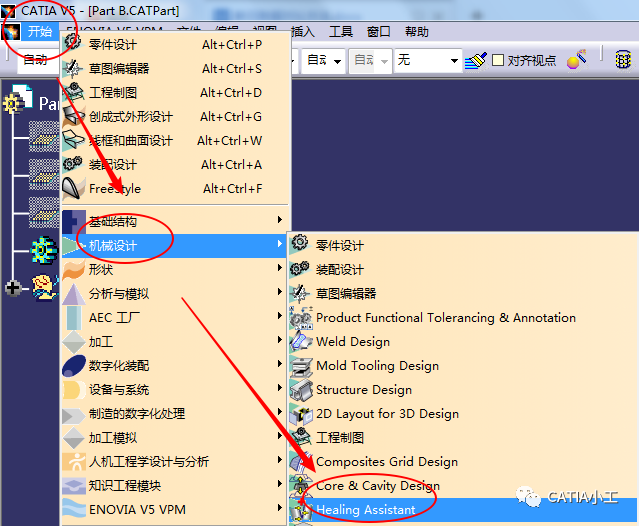Viewport: 639px width, 526px height.
Task: Open the 窗口 (Window) menu
Action: coord(379,31)
